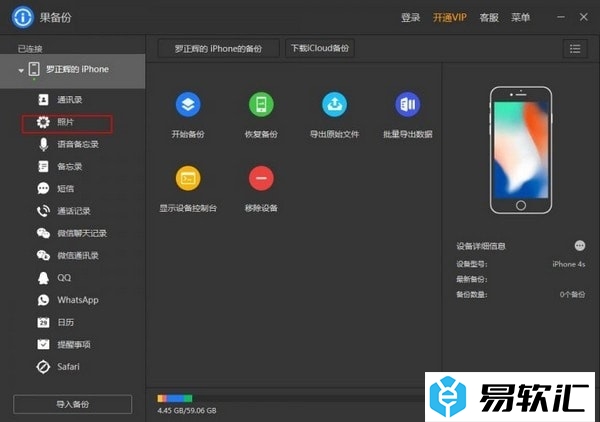The image size is (600, 422).
Task: Click the 恢复备份 restore backup icon
Action: (x=261, y=104)
